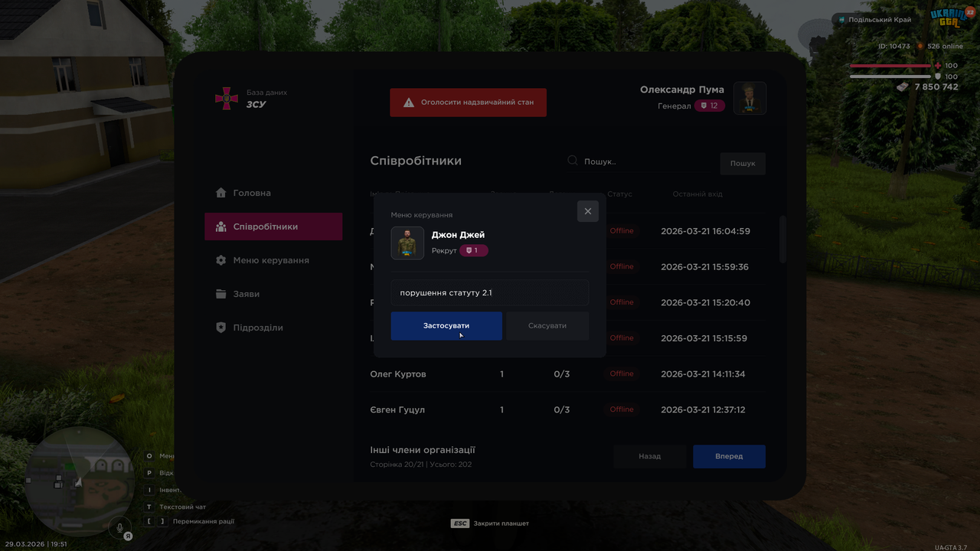Click the money icon beside 7 850 742

(x=903, y=87)
